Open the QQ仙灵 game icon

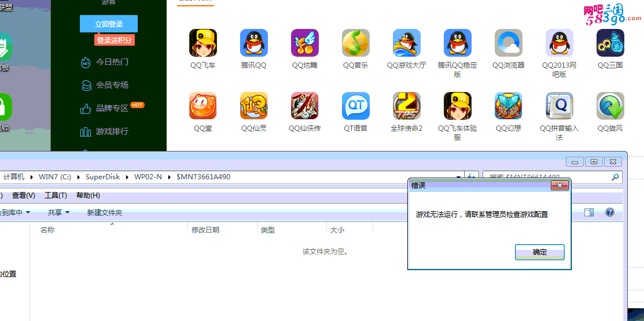[x=254, y=106]
